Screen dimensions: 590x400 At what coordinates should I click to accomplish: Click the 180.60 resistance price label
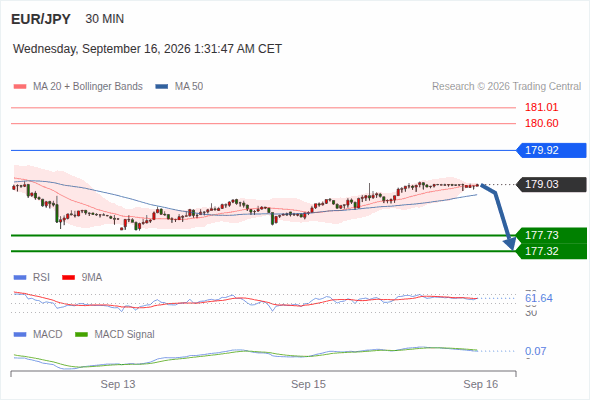[541, 123]
